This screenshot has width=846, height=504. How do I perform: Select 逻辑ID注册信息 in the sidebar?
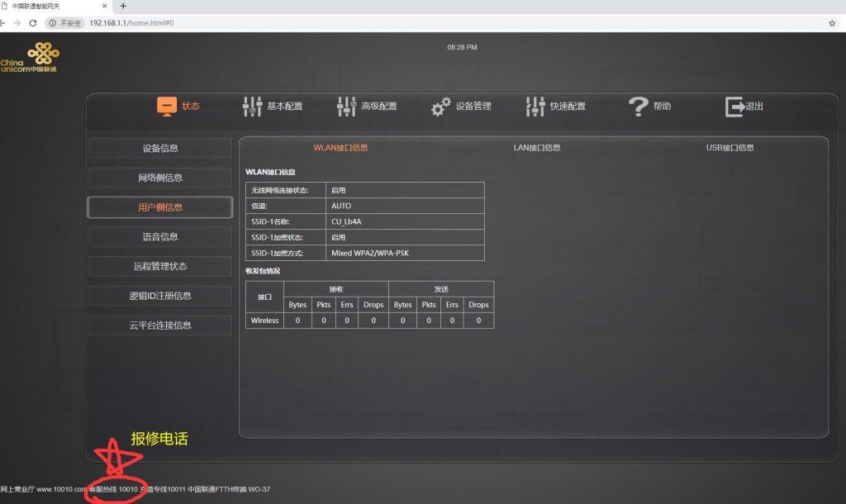[x=159, y=296]
